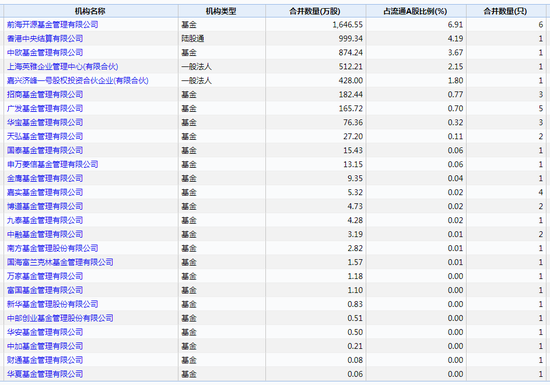Select share count 76.36
This screenshot has height=385, width=550.
(353, 122)
